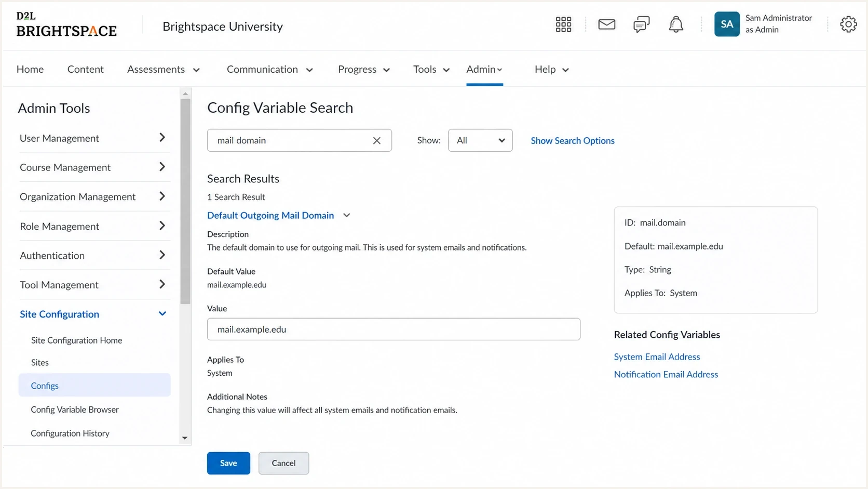Open the update alerts bell icon
The height and width of the screenshot is (489, 868).
[675, 24]
